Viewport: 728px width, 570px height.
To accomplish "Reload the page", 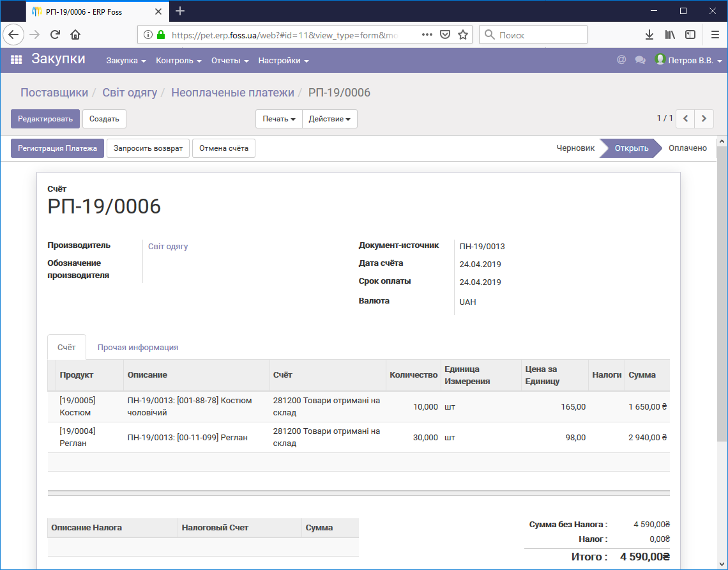I will 56,35.
